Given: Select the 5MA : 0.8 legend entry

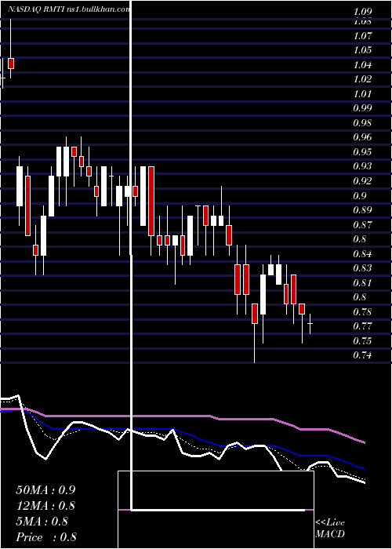Looking at the screenshot, I should point(42,522).
